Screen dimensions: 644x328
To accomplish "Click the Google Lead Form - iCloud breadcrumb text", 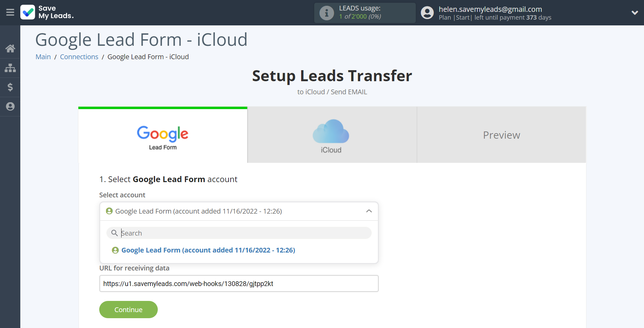I will coord(148,57).
